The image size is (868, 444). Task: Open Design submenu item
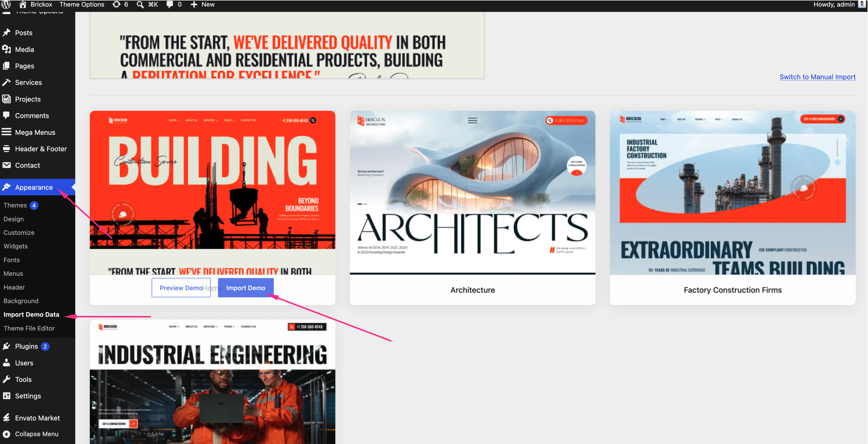(14, 219)
